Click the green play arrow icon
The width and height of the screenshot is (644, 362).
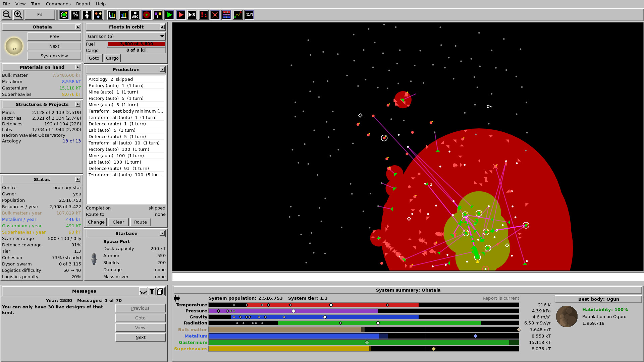coord(169,15)
